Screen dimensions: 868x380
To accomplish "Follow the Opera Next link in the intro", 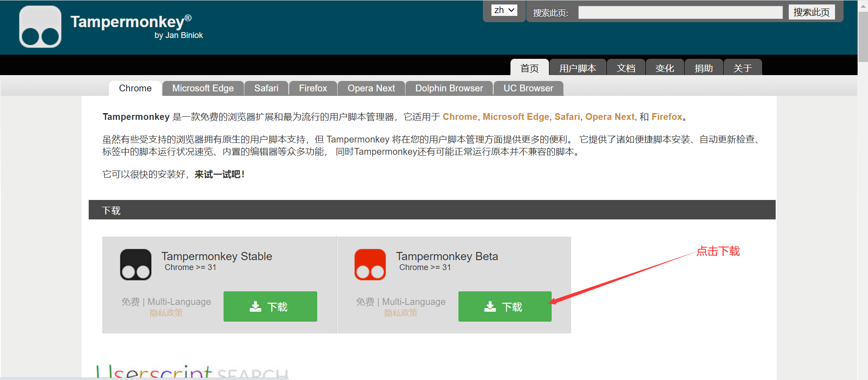I will click(x=610, y=117).
